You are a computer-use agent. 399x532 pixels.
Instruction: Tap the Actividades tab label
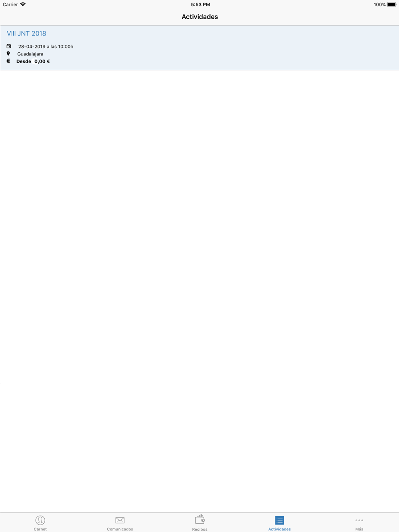coord(279,529)
